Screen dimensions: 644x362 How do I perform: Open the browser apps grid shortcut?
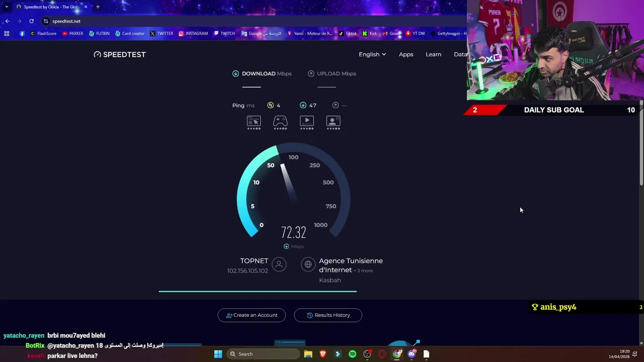click(7, 34)
